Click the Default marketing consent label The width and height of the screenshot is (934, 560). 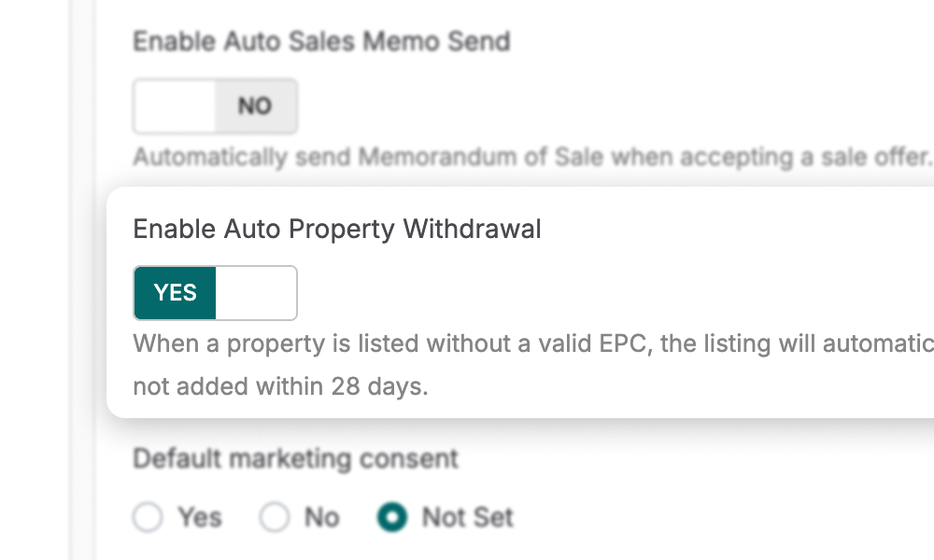point(296,458)
